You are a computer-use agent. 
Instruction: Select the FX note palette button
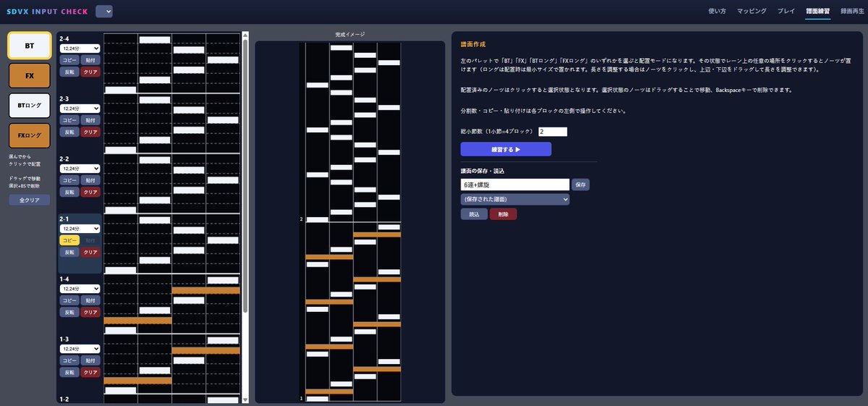(x=30, y=75)
